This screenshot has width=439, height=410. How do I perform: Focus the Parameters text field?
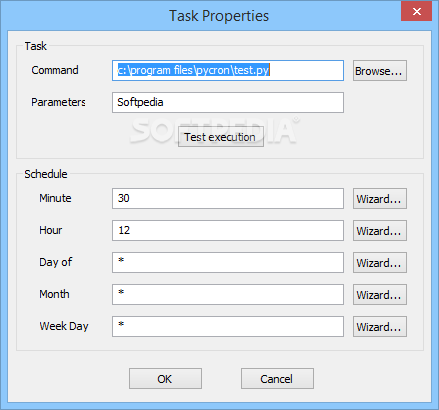(228, 102)
